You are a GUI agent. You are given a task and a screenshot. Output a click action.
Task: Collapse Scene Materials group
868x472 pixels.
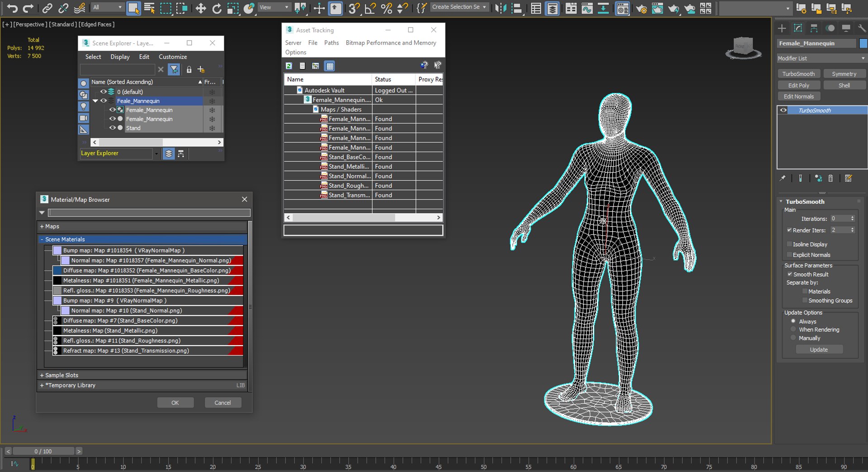click(42, 239)
